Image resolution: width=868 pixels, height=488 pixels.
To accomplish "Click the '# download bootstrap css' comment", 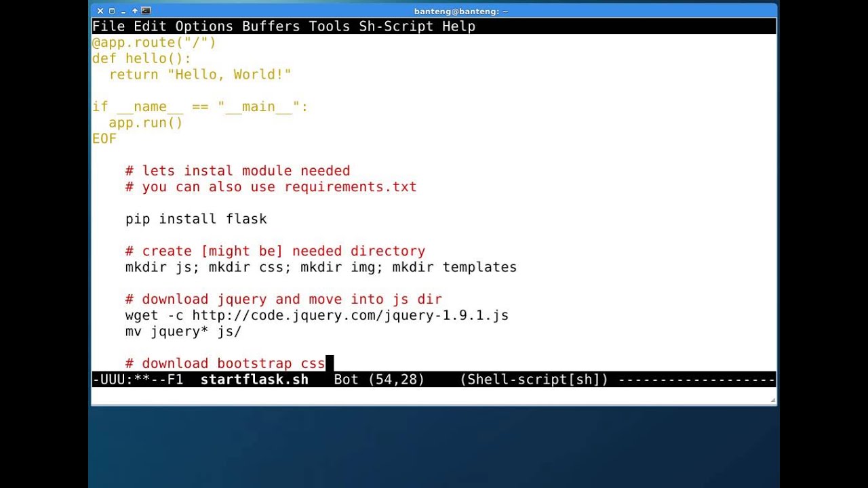I will click(225, 363).
